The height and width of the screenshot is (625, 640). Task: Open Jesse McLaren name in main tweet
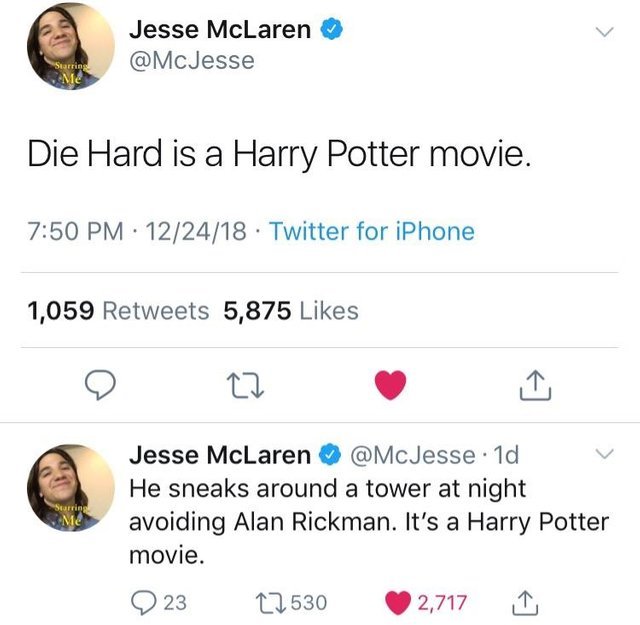(x=220, y=29)
